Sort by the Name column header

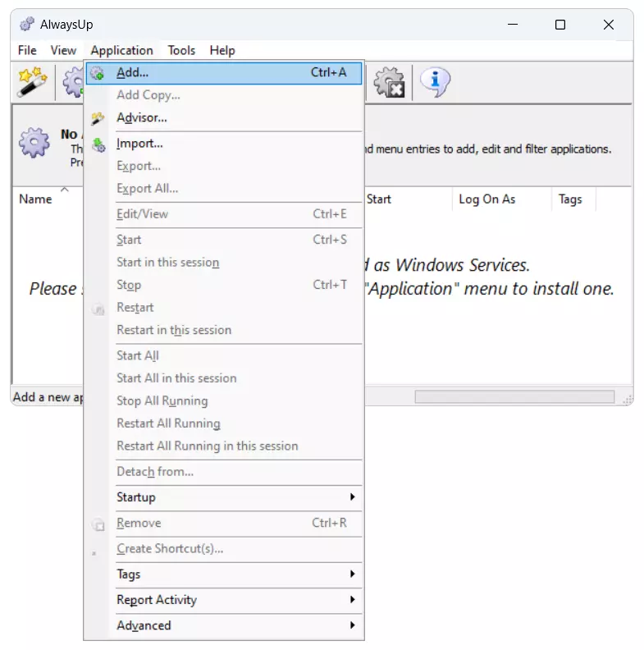coord(35,199)
